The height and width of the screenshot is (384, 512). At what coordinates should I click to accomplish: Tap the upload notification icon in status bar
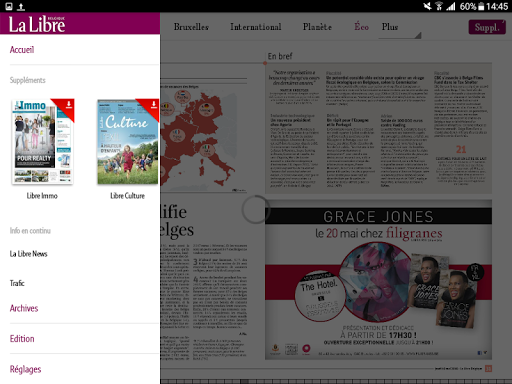(21, 6)
